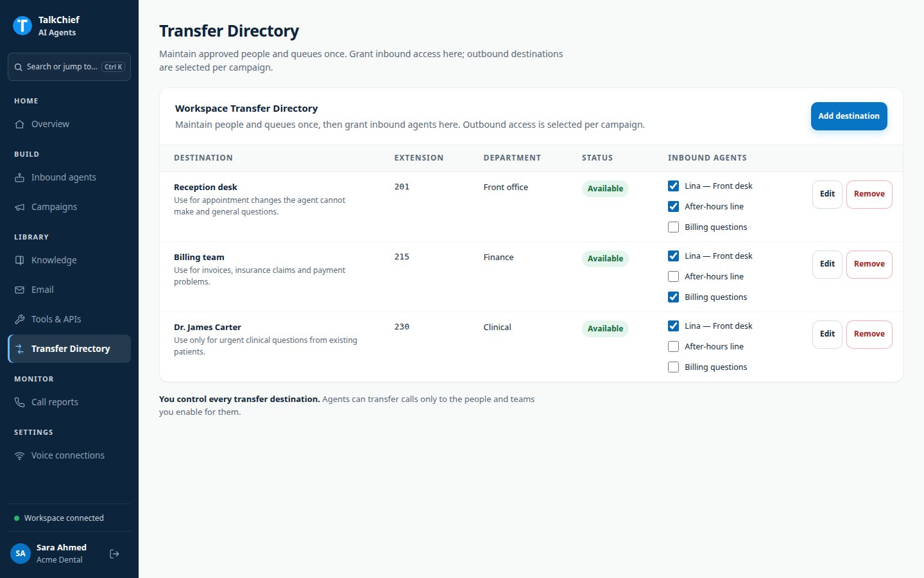Open the Overview page

69,124
